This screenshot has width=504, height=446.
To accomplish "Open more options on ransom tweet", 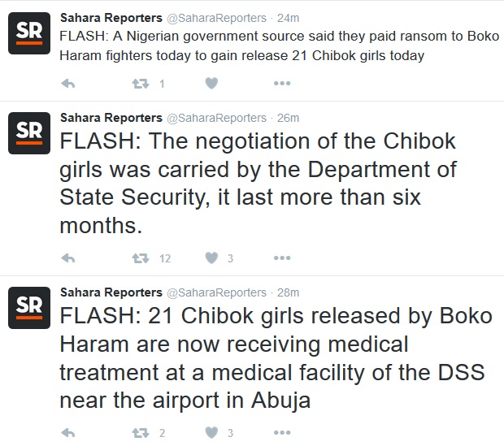I will click(282, 83).
